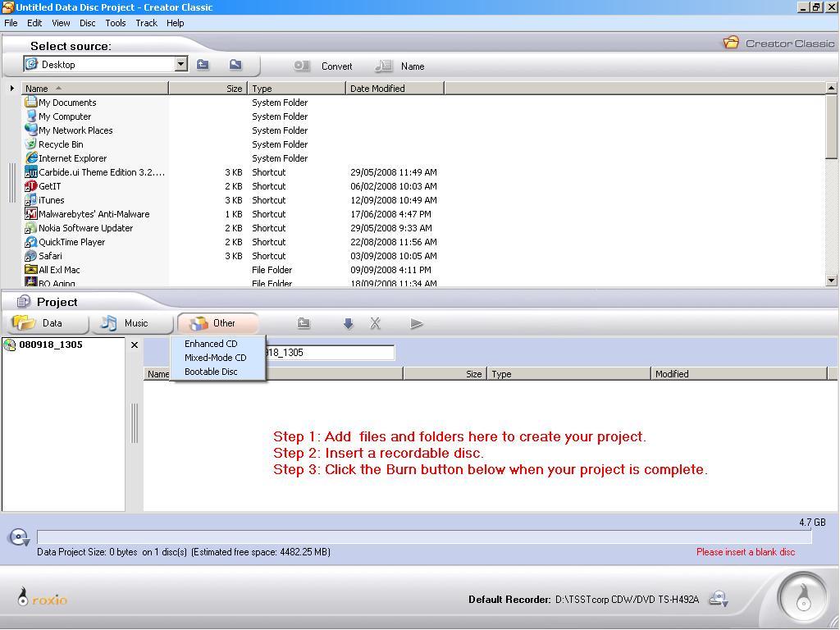Sort source list by Size column

[x=208, y=89]
